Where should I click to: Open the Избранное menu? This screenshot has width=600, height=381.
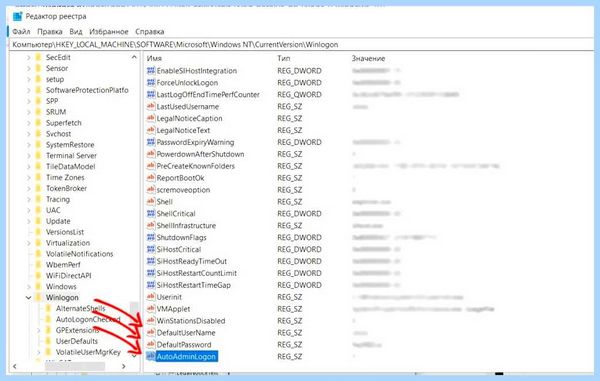tap(109, 32)
